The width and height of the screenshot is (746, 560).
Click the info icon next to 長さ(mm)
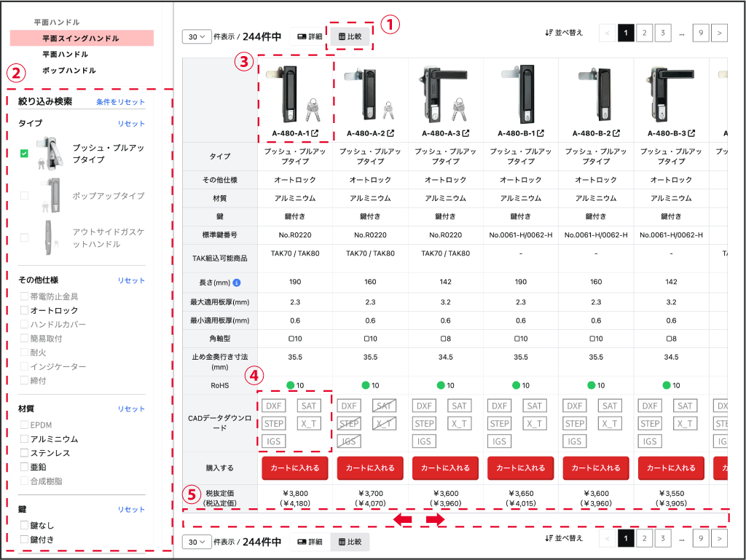pos(237,283)
